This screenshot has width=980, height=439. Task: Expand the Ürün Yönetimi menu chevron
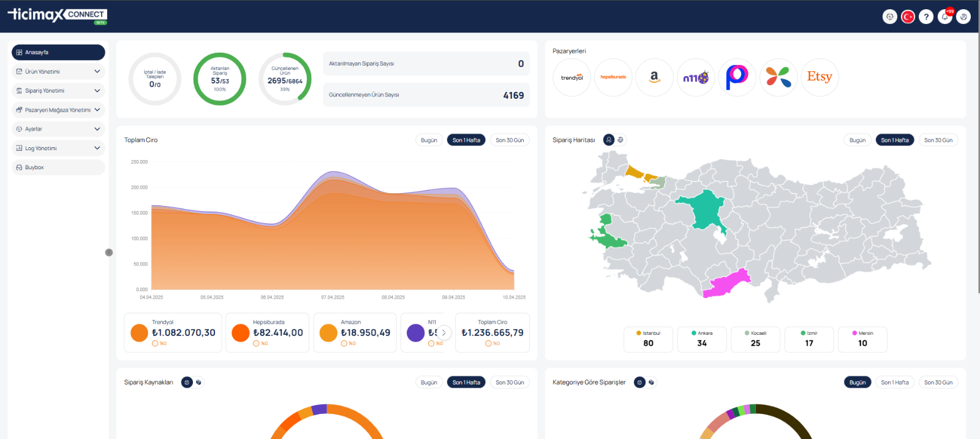pyautogui.click(x=97, y=72)
